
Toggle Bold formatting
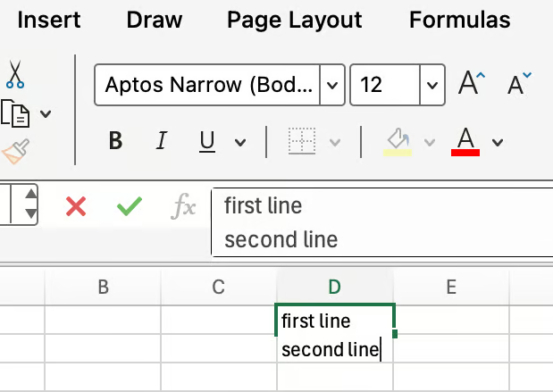[x=115, y=141]
